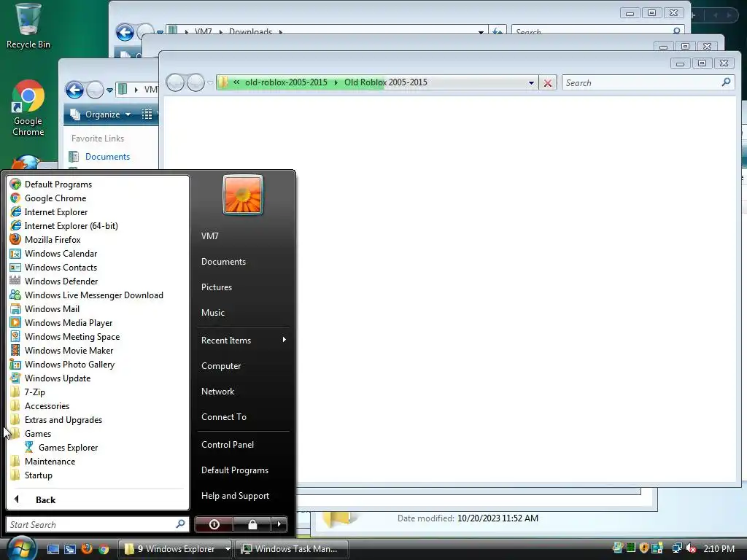Viewport: 747px width, 560px height.
Task: Open Windows Meeting Space
Action: coord(72,336)
